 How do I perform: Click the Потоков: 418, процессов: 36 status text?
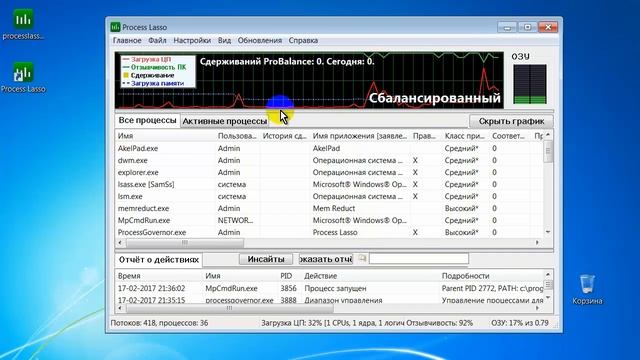pos(159,323)
